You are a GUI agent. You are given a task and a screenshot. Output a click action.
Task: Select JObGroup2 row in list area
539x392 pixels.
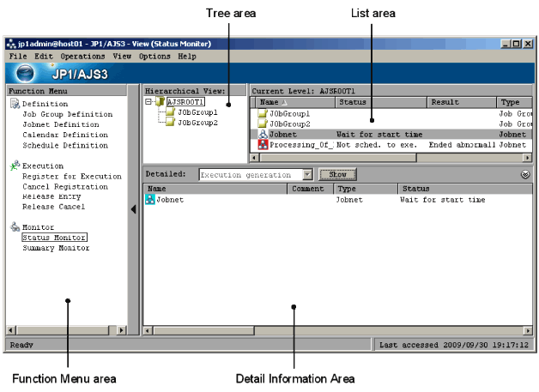(x=391, y=124)
